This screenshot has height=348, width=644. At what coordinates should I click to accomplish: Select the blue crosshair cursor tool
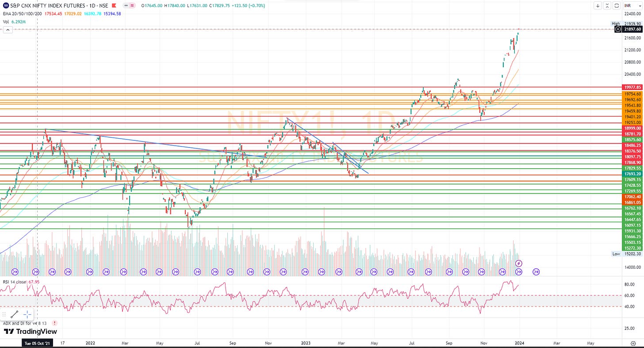point(27,315)
